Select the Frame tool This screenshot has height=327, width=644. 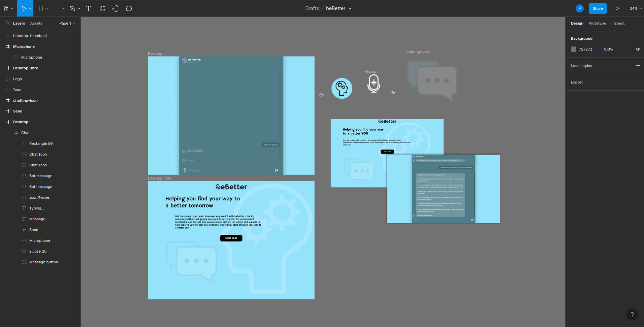click(x=40, y=8)
